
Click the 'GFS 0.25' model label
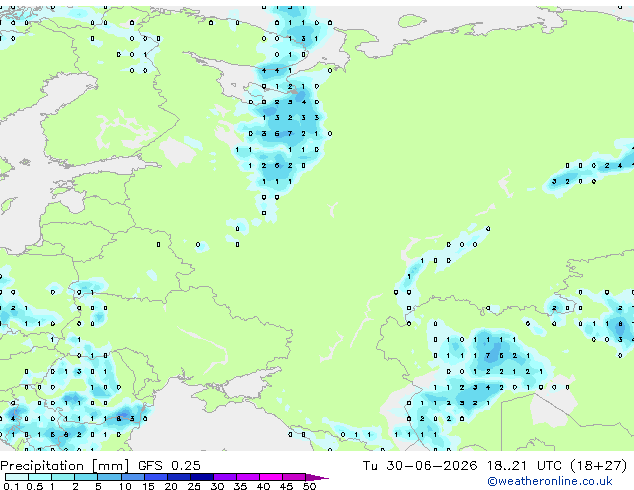[169, 466]
